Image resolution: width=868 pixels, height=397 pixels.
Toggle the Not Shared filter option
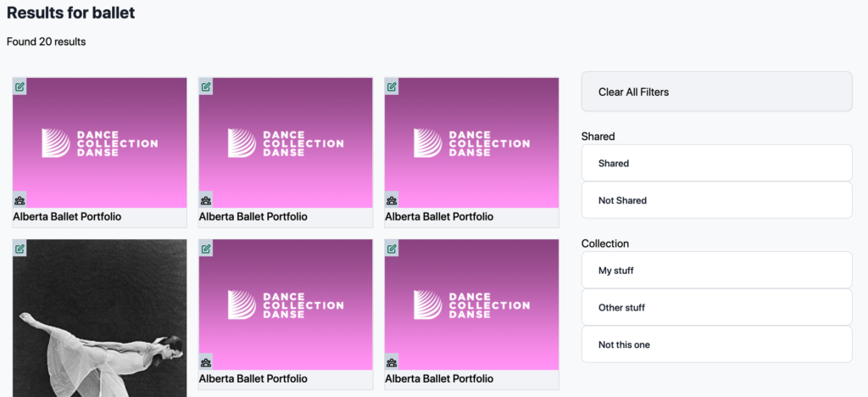(x=717, y=200)
